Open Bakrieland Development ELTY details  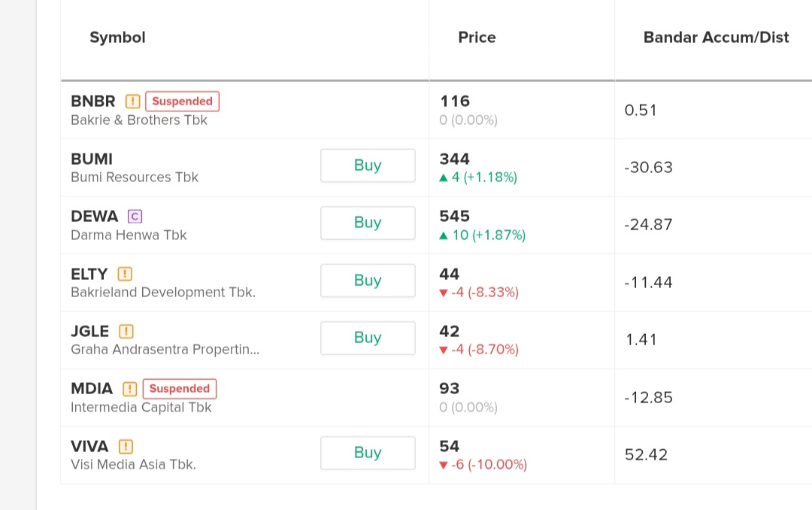(x=89, y=274)
